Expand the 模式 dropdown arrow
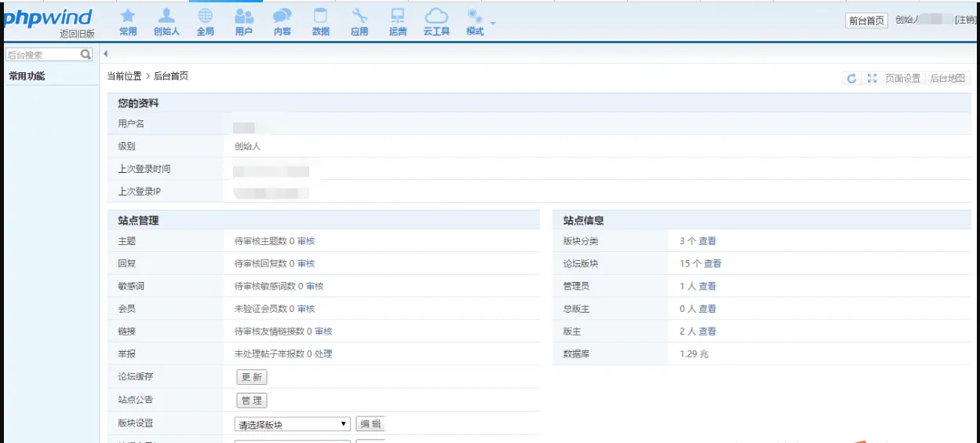980x443 pixels. (x=493, y=24)
